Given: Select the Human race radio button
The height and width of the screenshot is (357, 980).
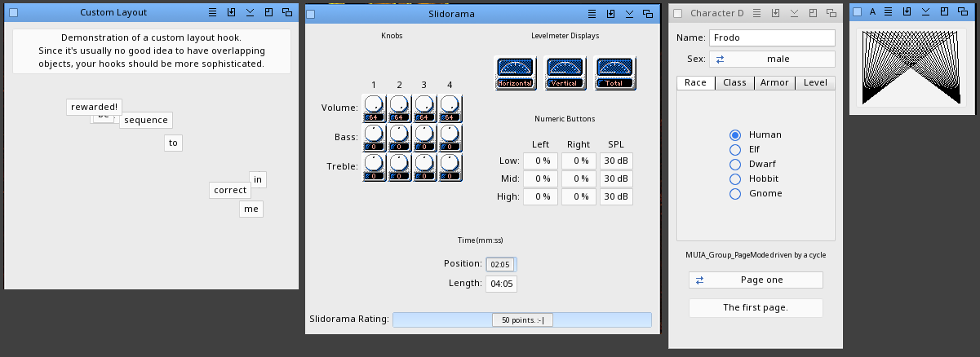Looking at the screenshot, I should [x=735, y=134].
